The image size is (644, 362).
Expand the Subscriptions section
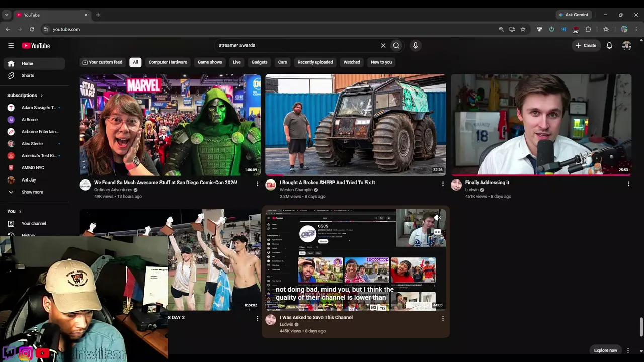click(x=25, y=95)
